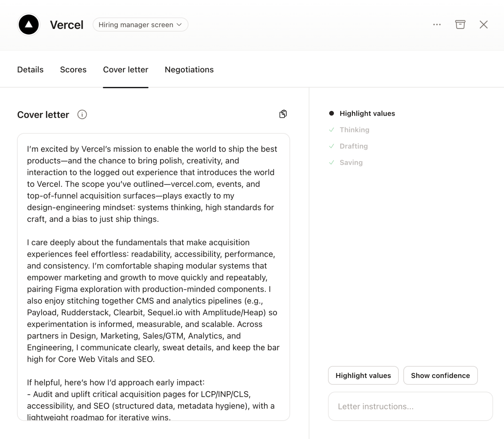504x439 pixels.
Task: Click the Vercel company name heading
Action: tap(67, 25)
